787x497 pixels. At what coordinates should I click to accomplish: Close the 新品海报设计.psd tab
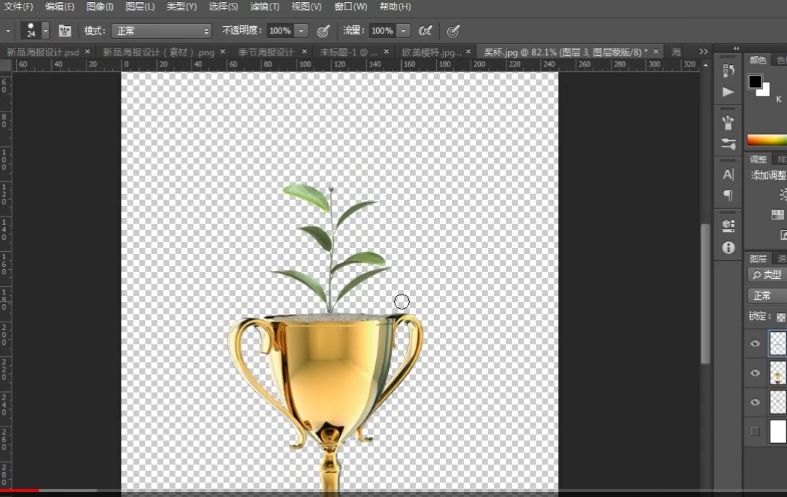point(87,52)
